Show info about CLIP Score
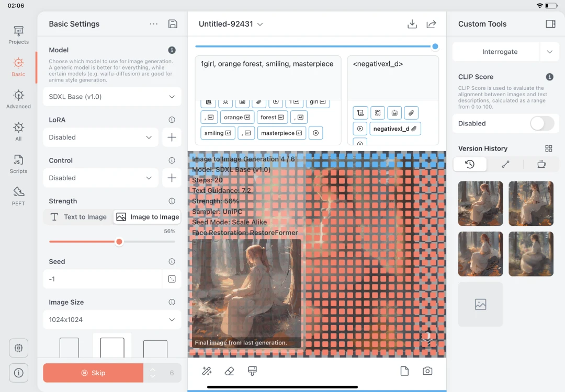 coord(549,77)
